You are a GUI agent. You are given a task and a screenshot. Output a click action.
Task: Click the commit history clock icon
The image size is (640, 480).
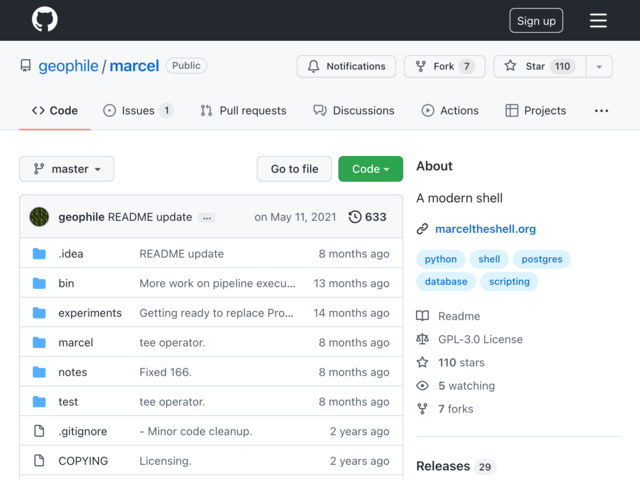[355, 217]
